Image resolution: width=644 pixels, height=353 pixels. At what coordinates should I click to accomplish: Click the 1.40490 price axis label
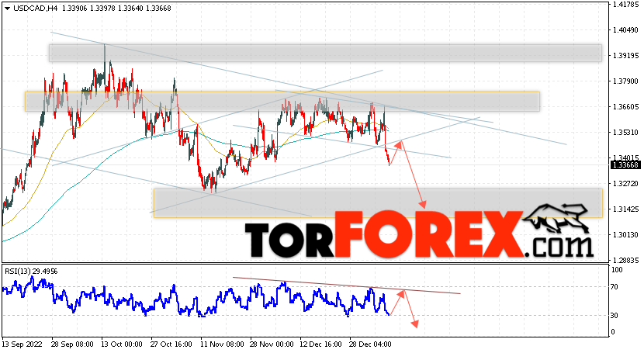625,30
